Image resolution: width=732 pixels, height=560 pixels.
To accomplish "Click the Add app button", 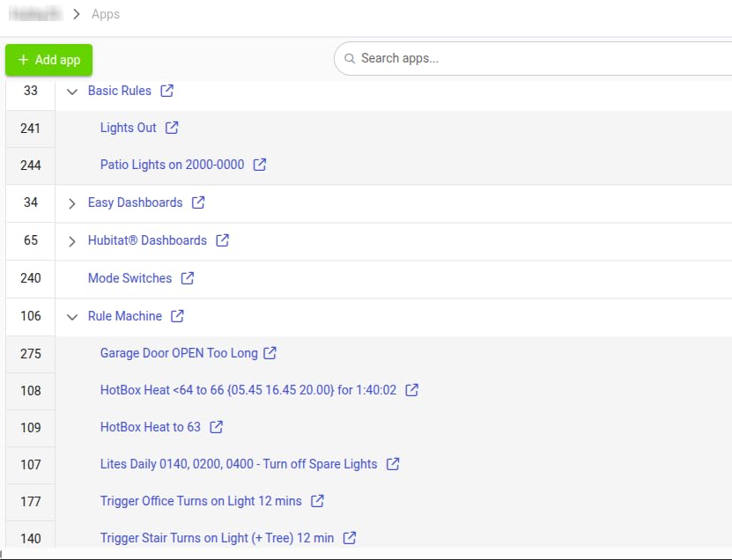I will 48,60.
